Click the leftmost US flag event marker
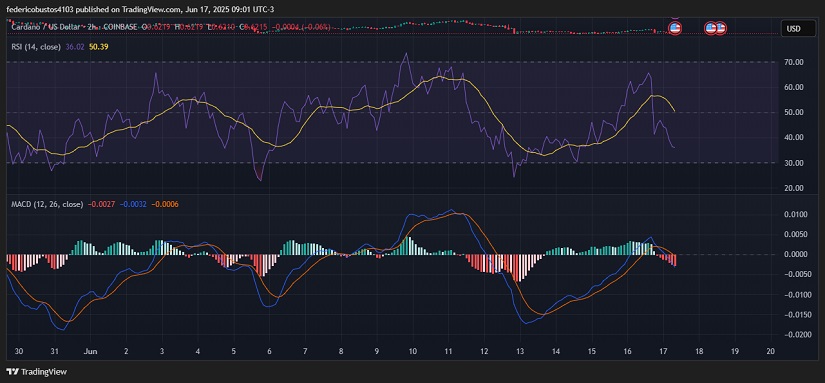825x383 pixels. tap(675, 28)
